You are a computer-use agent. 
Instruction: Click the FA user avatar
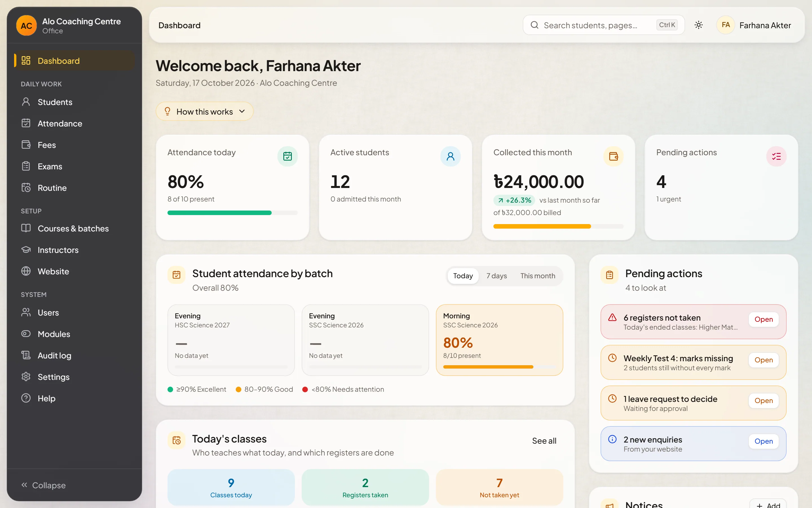click(725, 25)
